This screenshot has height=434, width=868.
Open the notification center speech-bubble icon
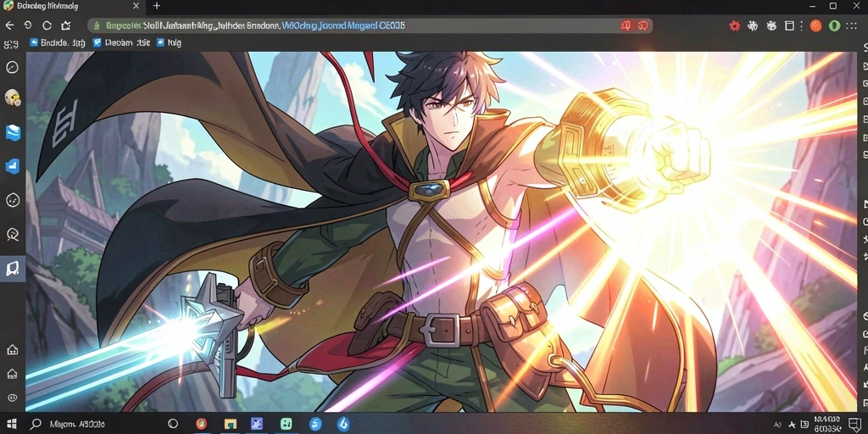854,424
